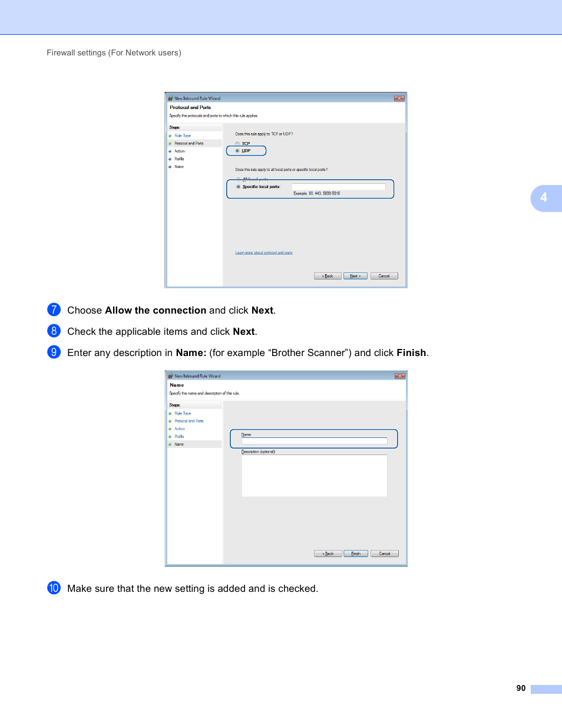Screen dimensions: 562x728
Task: Click the 'Allow the connection' bold text
Action: point(156,310)
